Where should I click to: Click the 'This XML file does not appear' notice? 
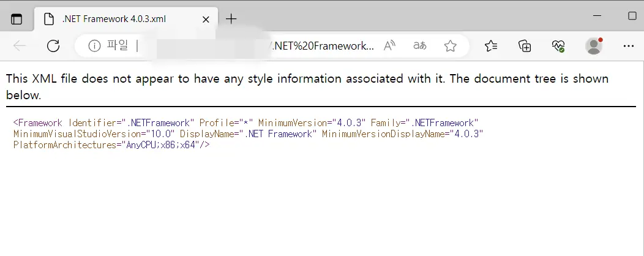tap(307, 87)
